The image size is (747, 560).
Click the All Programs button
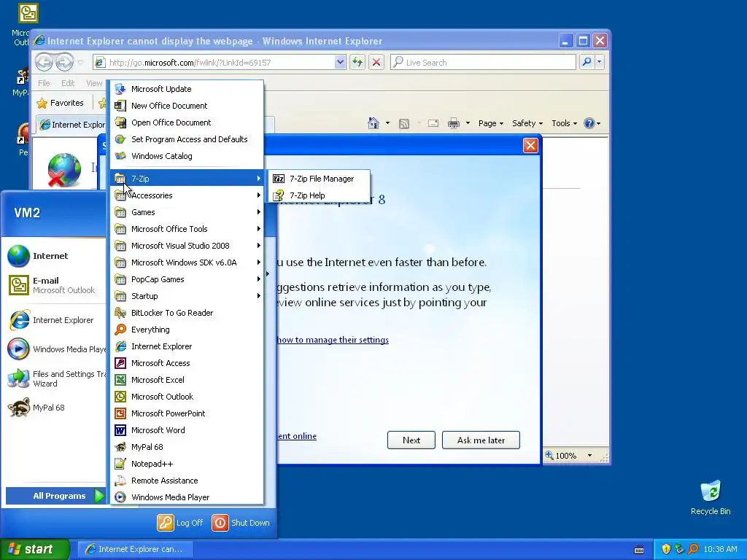click(x=55, y=496)
